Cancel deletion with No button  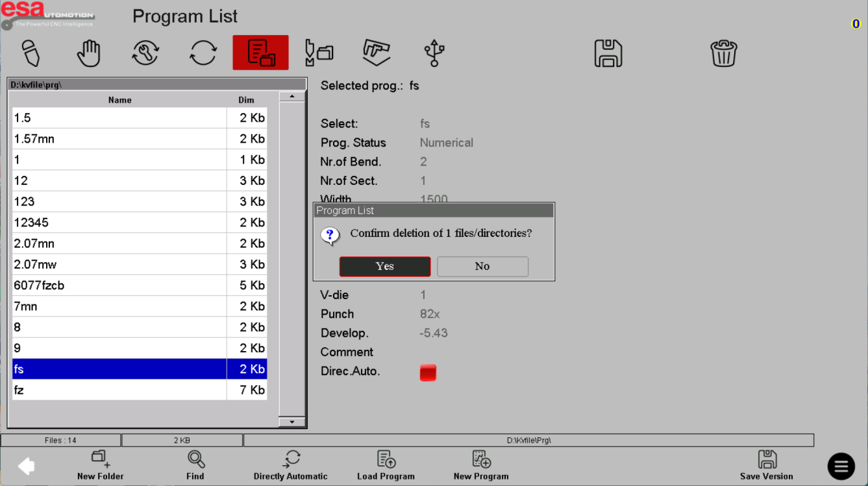(x=482, y=266)
